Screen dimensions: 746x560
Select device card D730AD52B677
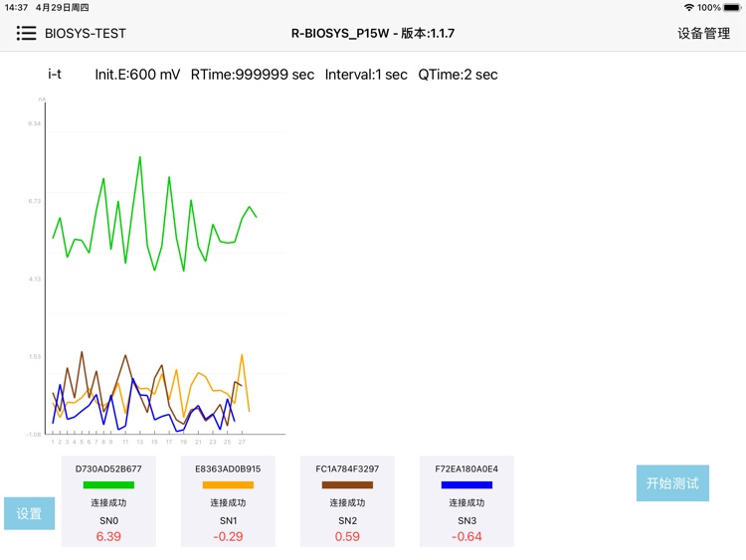pyautogui.click(x=108, y=501)
